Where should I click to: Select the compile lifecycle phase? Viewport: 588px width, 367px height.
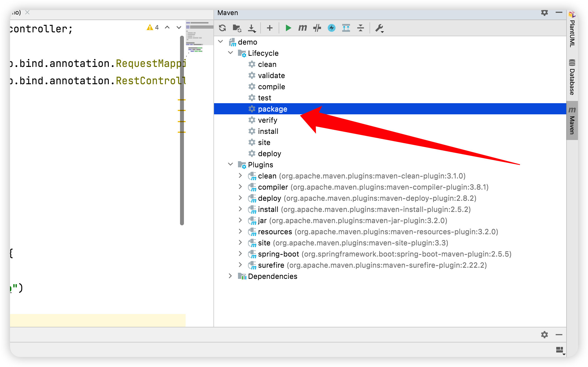(x=271, y=87)
